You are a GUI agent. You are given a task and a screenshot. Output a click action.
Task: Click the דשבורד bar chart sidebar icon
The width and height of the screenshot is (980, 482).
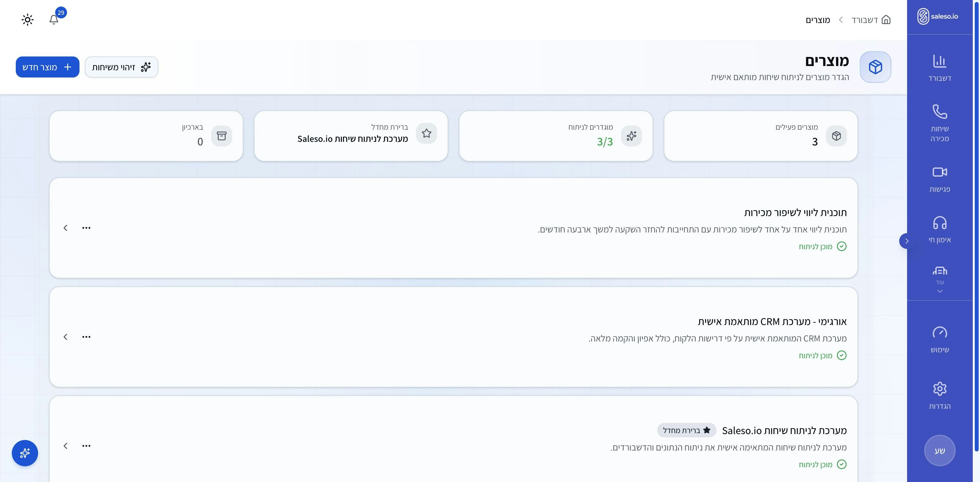(939, 61)
